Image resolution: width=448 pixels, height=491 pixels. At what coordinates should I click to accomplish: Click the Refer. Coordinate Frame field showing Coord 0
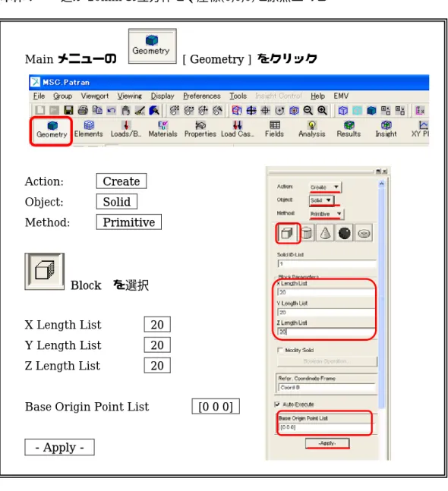(327, 387)
